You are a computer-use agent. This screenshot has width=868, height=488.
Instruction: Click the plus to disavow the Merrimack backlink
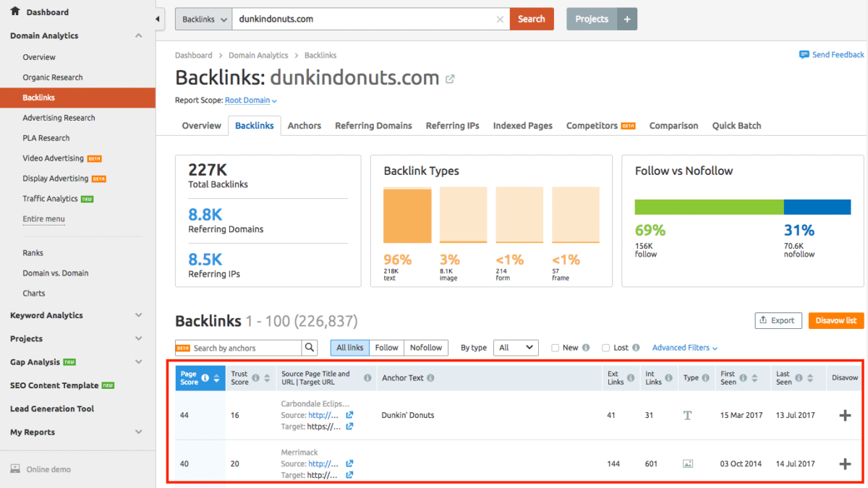(x=843, y=463)
